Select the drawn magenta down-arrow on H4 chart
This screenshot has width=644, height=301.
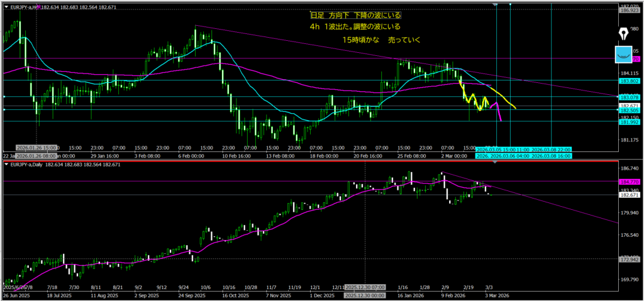(497, 112)
